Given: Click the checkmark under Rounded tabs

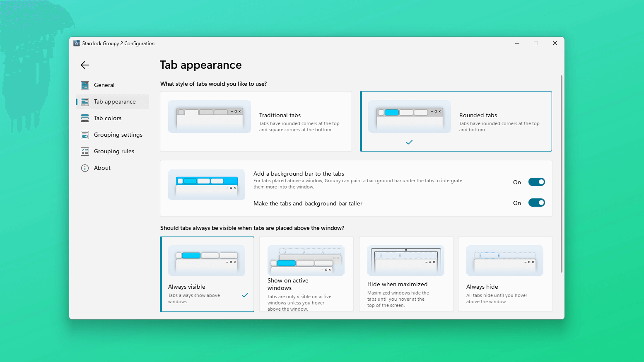Looking at the screenshot, I should tap(409, 142).
